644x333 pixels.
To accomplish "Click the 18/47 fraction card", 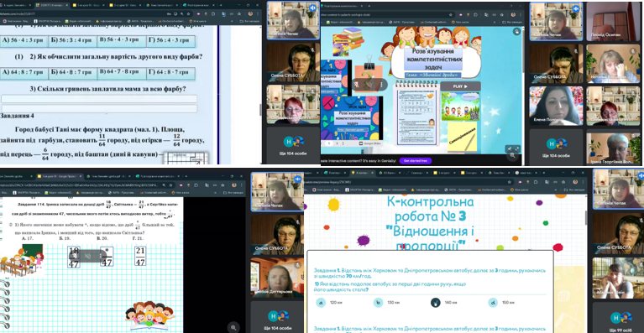I will coord(74,257).
